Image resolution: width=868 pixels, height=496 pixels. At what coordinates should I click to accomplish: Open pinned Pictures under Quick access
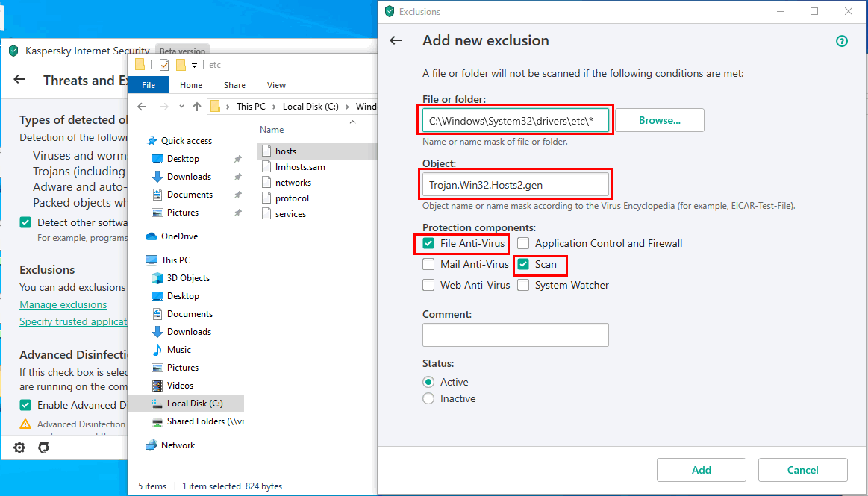point(183,213)
